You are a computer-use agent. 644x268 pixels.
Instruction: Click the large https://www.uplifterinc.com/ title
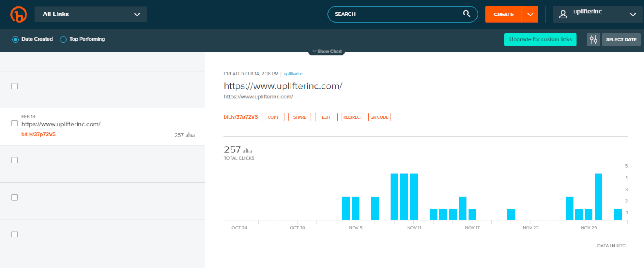[x=283, y=86]
